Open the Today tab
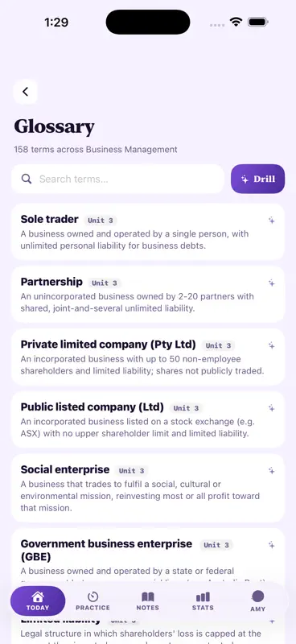Screen dimensions: 296x644 click(x=38, y=601)
